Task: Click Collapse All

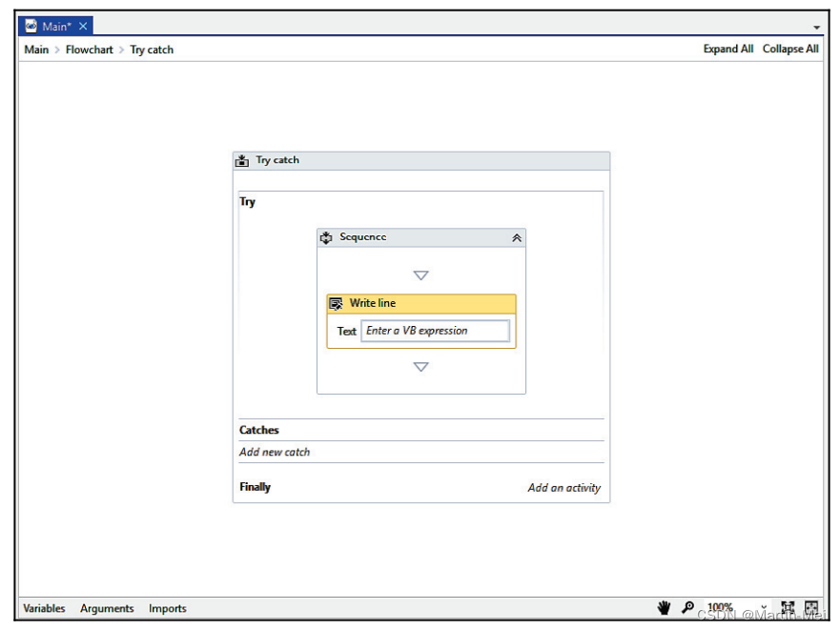Action: click(x=790, y=49)
